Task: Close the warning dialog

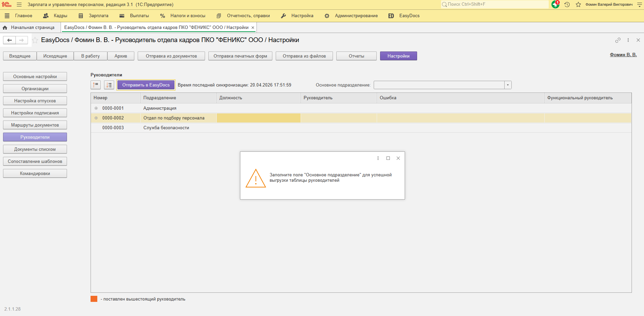Action: click(398, 158)
